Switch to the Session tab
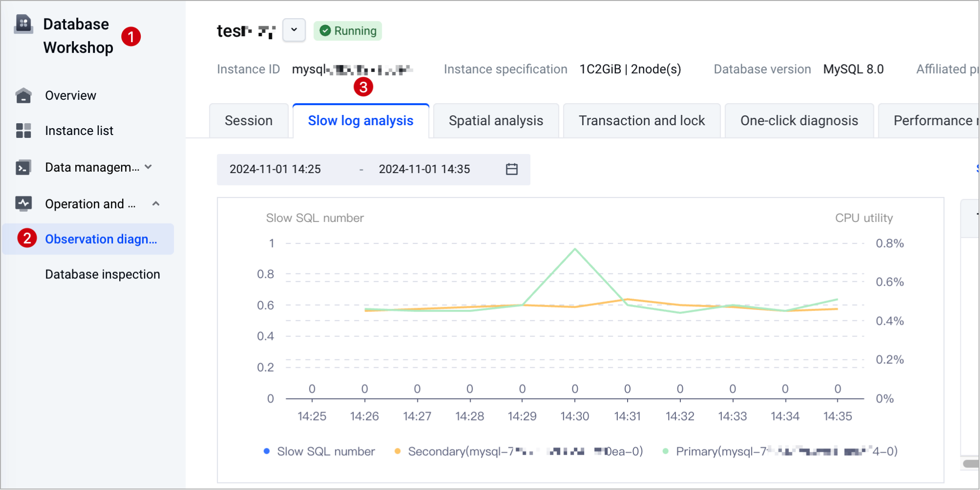Screen dimensions: 980x490 (x=249, y=121)
